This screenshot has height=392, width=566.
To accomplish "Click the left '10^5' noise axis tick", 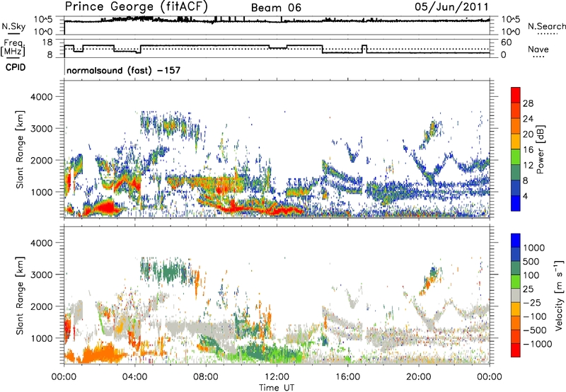I will point(43,19).
